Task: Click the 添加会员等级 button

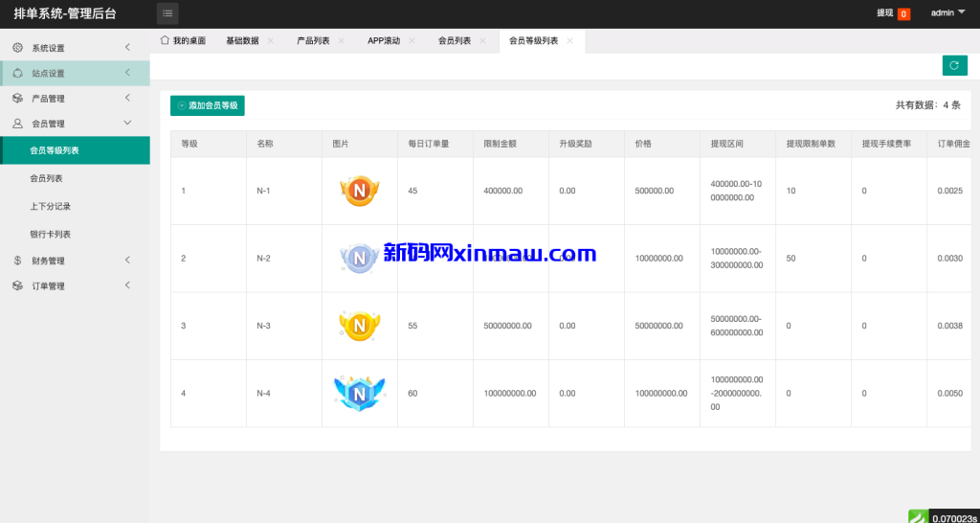Action: (208, 106)
